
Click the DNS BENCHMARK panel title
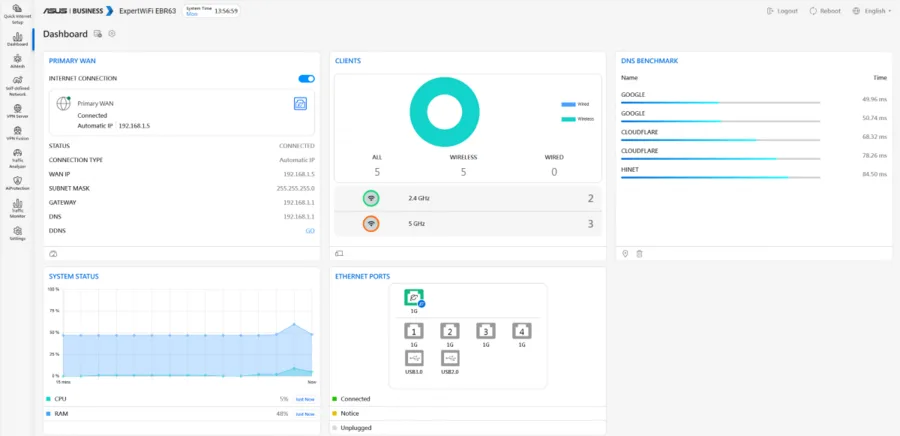click(650, 61)
